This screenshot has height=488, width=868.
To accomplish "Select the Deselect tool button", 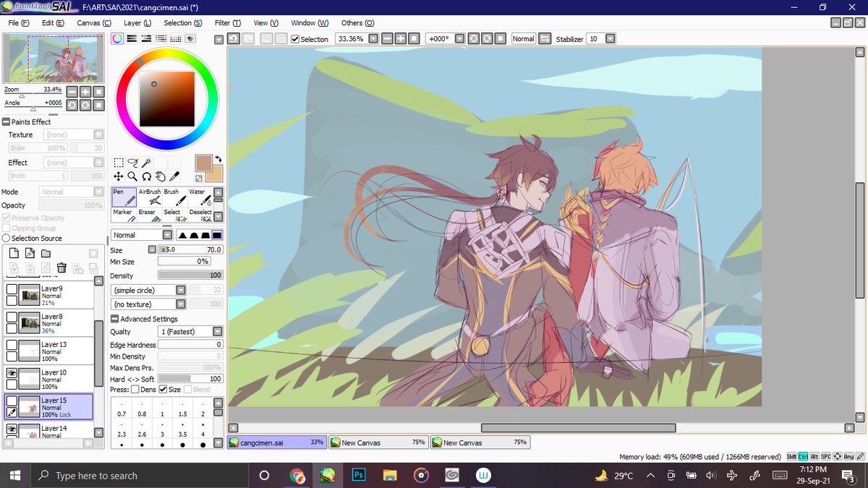I will click(x=199, y=215).
